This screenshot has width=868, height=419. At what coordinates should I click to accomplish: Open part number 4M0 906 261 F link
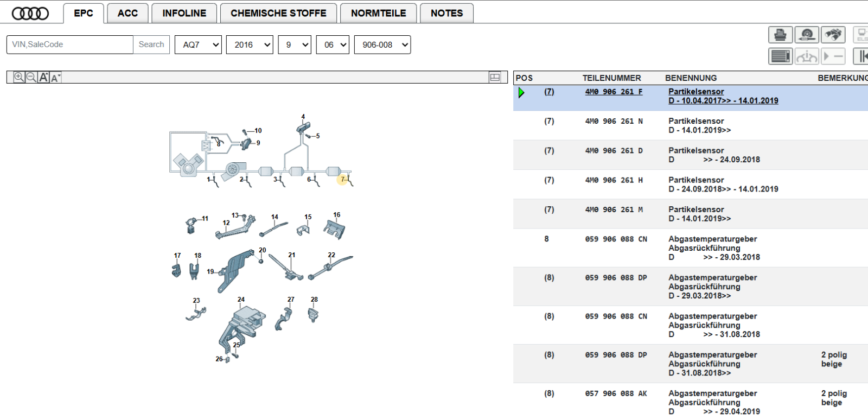pyautogui.click(x=614, y=92)
